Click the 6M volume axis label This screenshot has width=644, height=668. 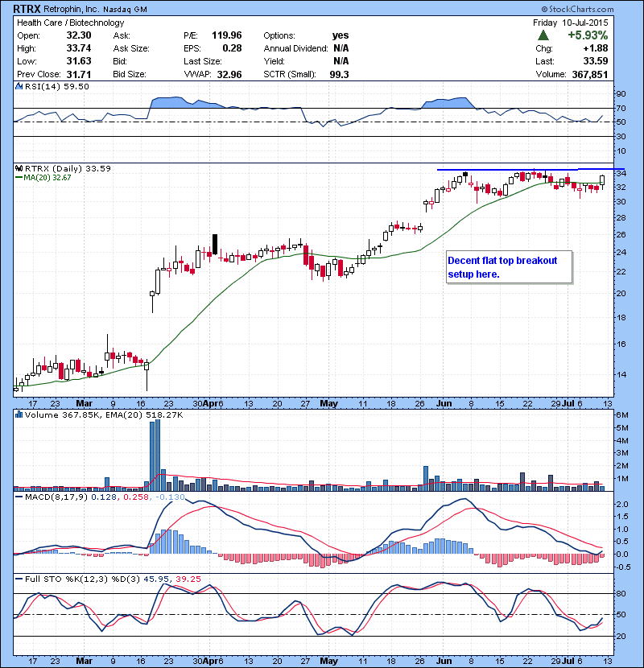pos(622,415)
